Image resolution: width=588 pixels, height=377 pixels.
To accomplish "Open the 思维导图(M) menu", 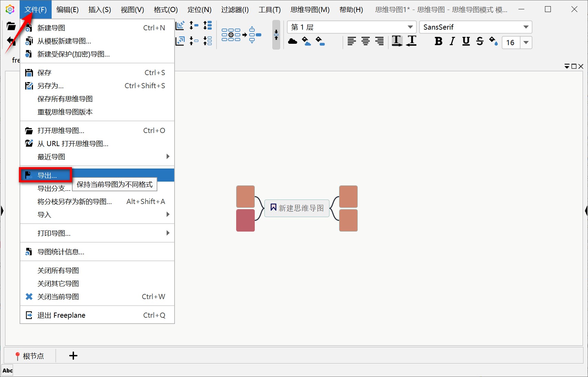I will click(x=310, y=10).
